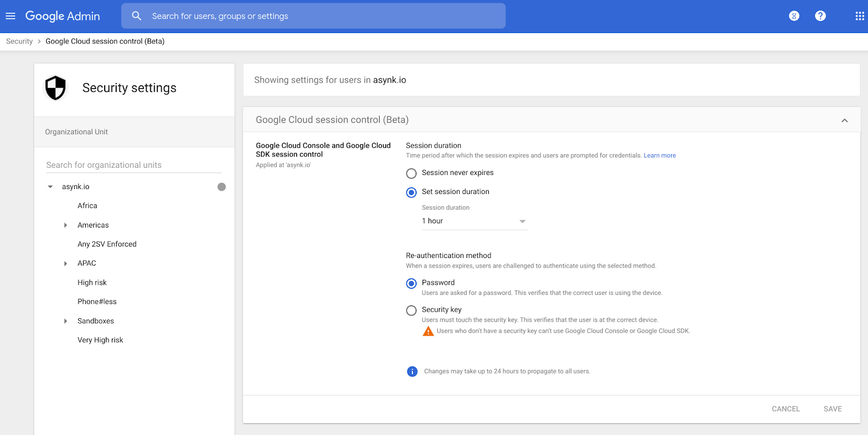Click the Google Cloud session control (Beta) panel title
This screenshot has width=868, height=435.
(x=332, y=120)
